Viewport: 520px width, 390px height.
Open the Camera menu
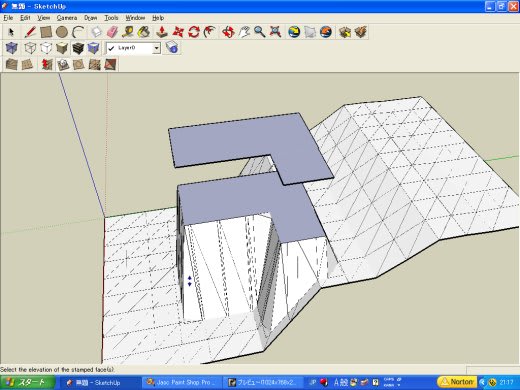tap(67, 18)
